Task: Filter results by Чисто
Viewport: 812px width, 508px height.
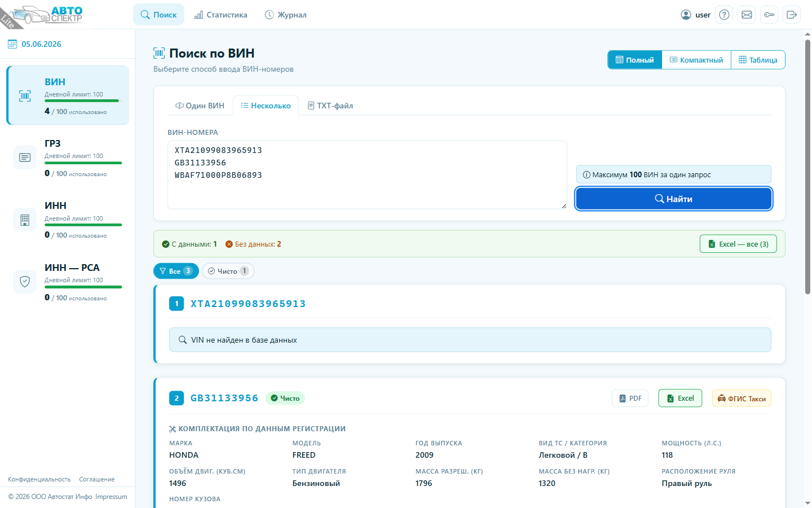Action: click(x=228, y=271)
